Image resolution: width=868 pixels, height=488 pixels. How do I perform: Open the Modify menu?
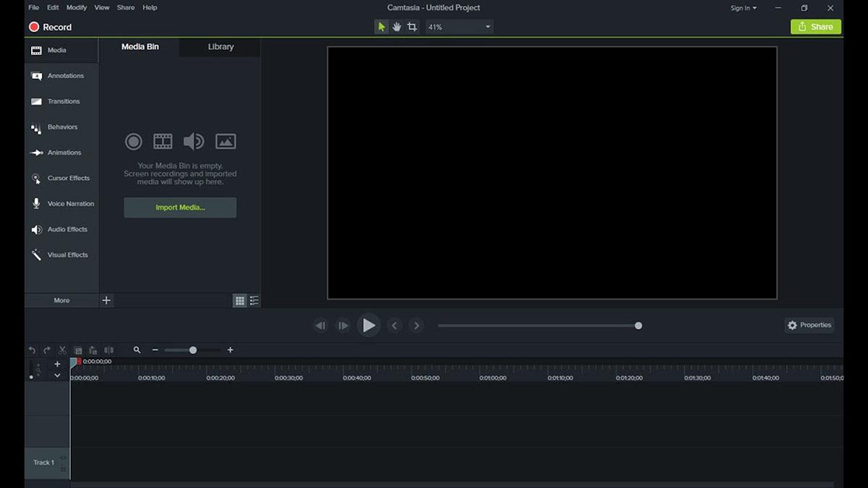tap(77, 7)
